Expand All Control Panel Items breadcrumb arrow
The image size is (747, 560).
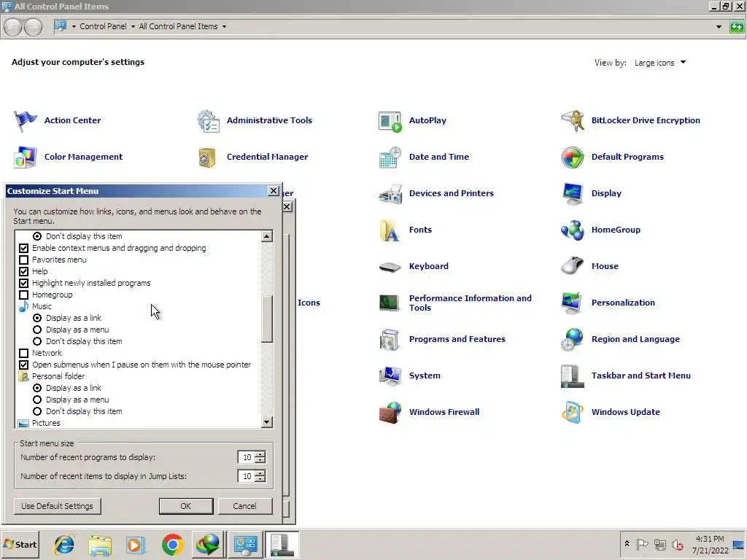224,27
